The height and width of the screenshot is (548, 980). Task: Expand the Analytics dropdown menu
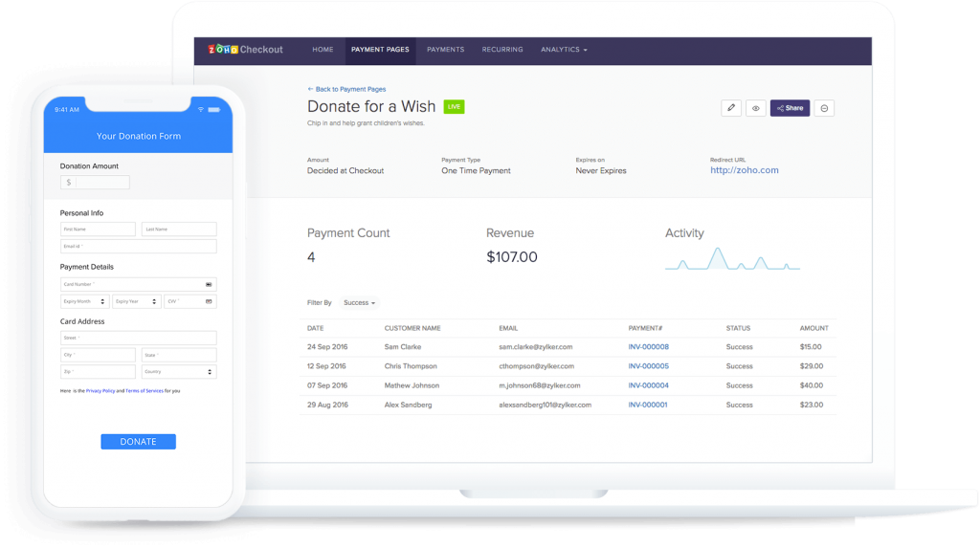point(564,50)
